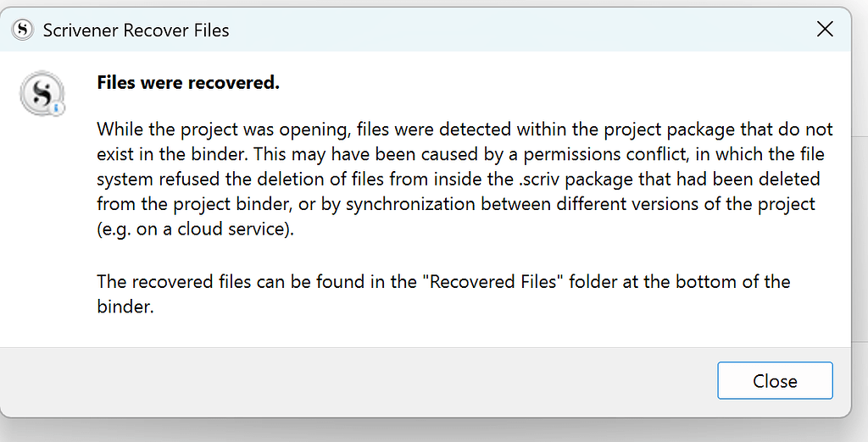Click the "(e.g. on a cloud service)" text
868x442 pixels.
coord(195,229)
